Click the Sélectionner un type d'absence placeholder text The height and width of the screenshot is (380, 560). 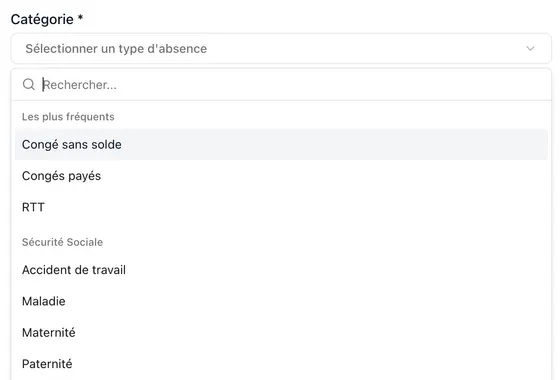(x=116, y=49)
